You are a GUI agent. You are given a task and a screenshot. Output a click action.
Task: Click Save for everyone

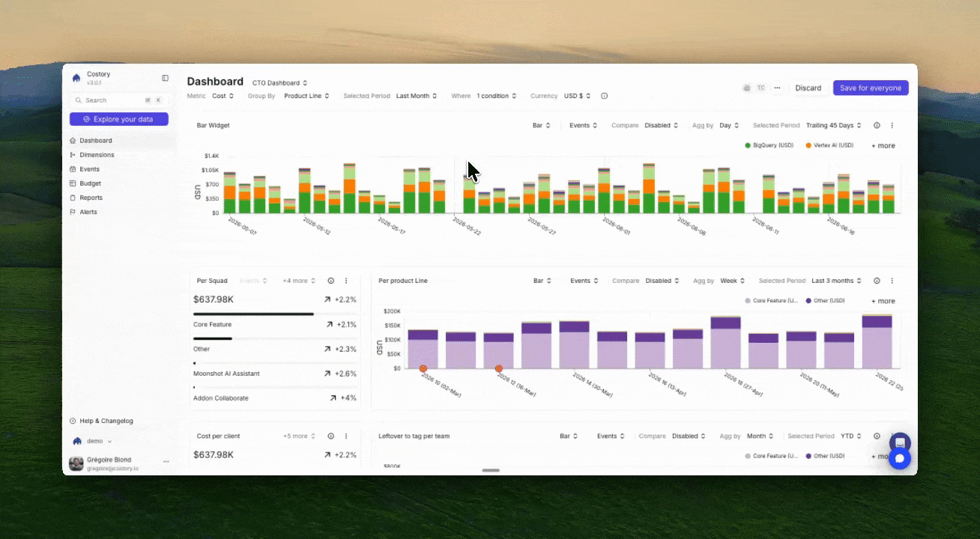coord(871,88)
